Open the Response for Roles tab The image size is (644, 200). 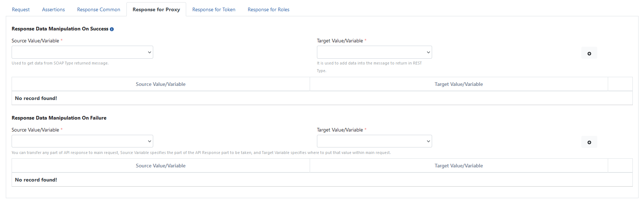pos(268,9)
